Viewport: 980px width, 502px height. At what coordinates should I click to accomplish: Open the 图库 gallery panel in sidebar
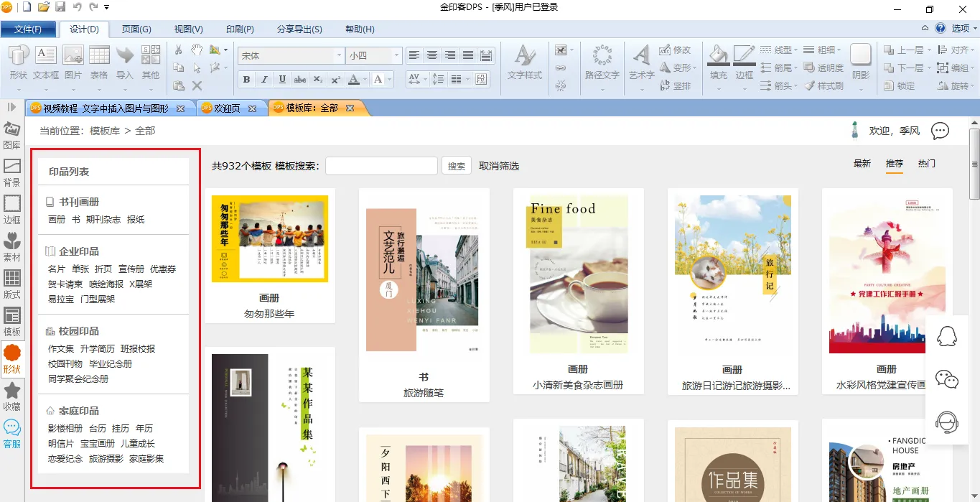pos(12,135)
